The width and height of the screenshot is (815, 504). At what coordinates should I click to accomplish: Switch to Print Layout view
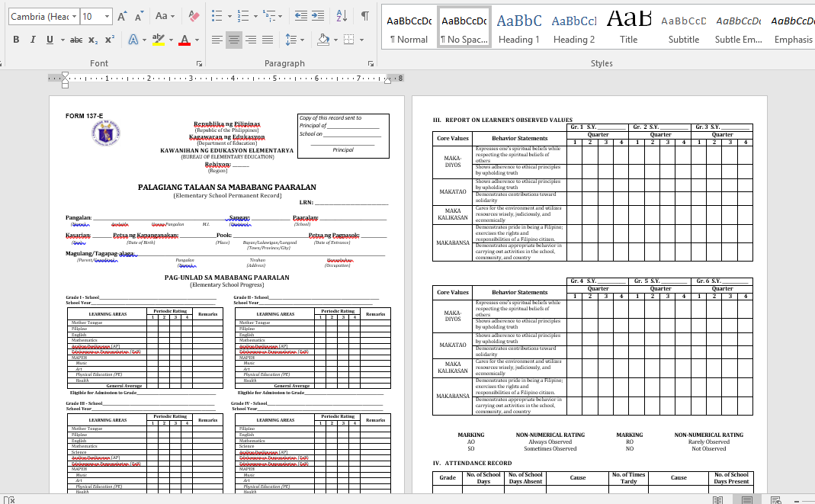(747, 499)
